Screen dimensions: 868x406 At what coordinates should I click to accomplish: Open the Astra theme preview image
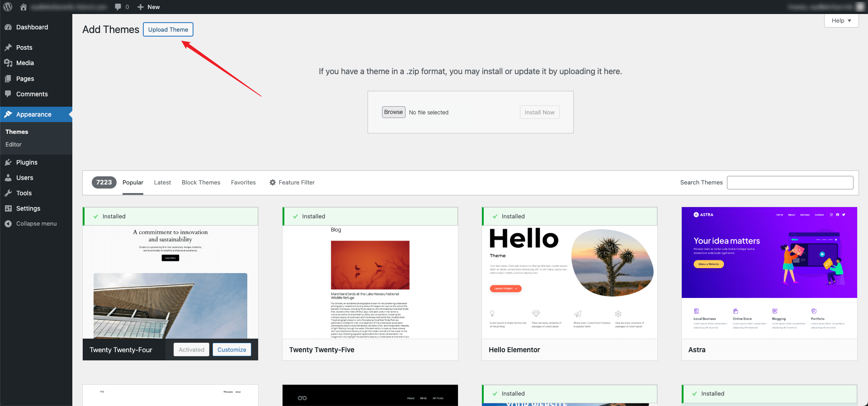click(769, 273)
